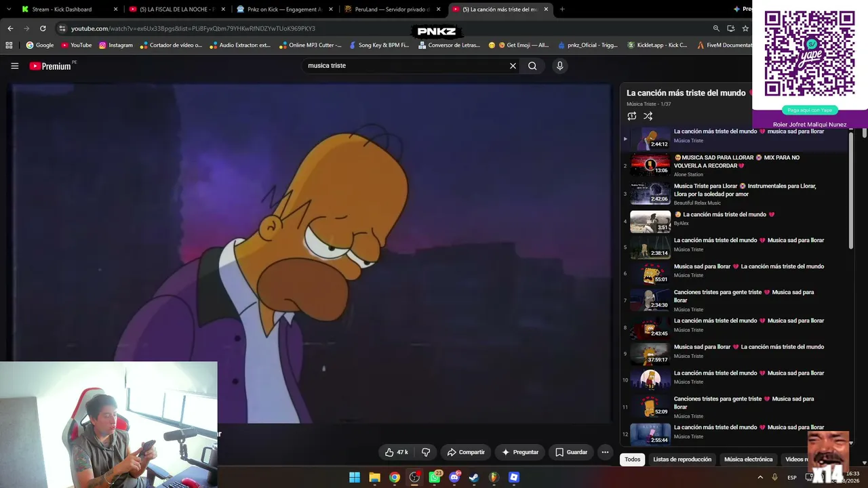Open zoom magnifier in address bar
868x488 pixels.
point(716,28)
